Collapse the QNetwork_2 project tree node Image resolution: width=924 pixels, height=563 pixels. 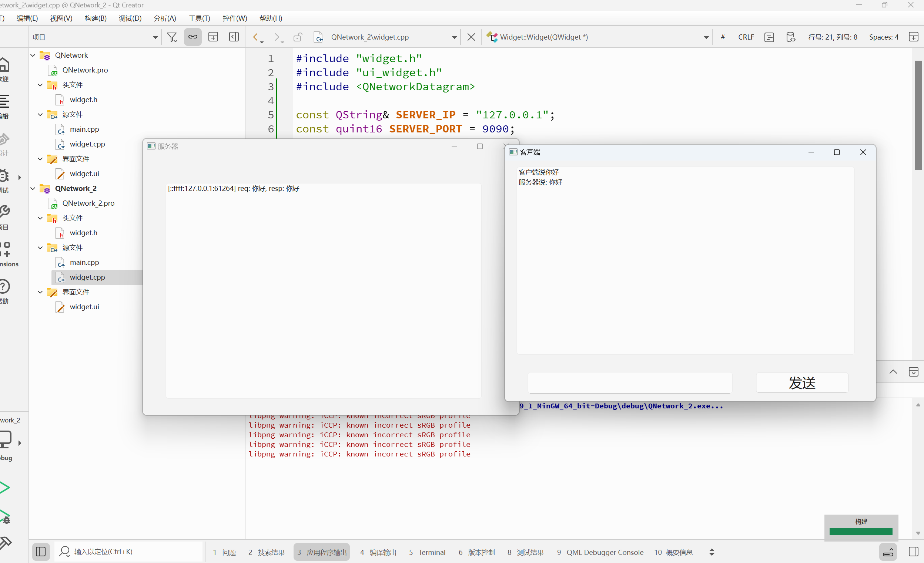(x=33, y=189)
